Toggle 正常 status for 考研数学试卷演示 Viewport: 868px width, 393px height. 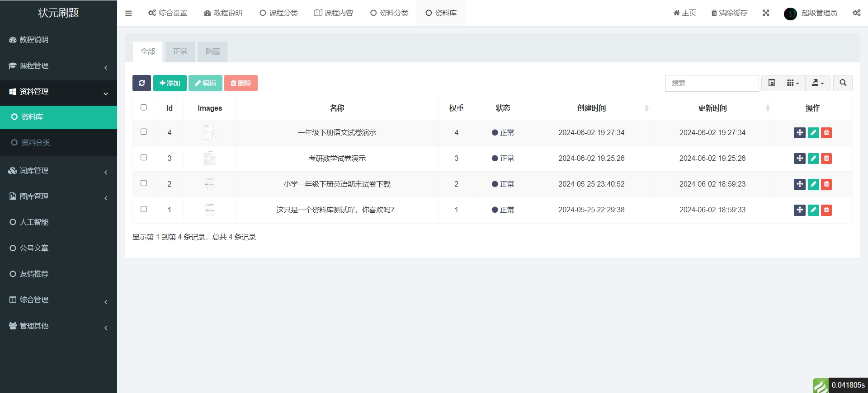(503, 159)
